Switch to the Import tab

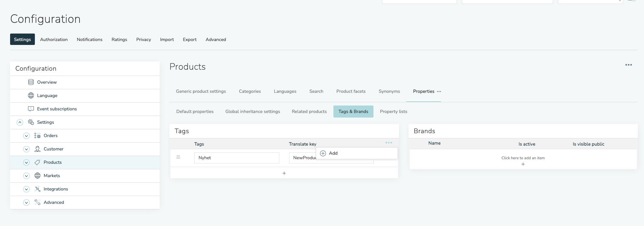click(167, 39)
